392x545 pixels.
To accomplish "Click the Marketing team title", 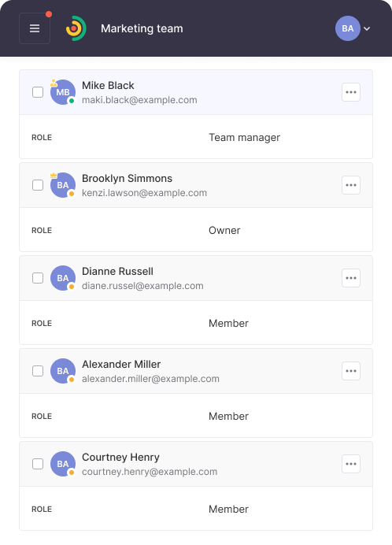I will click(x=142, y=28).
